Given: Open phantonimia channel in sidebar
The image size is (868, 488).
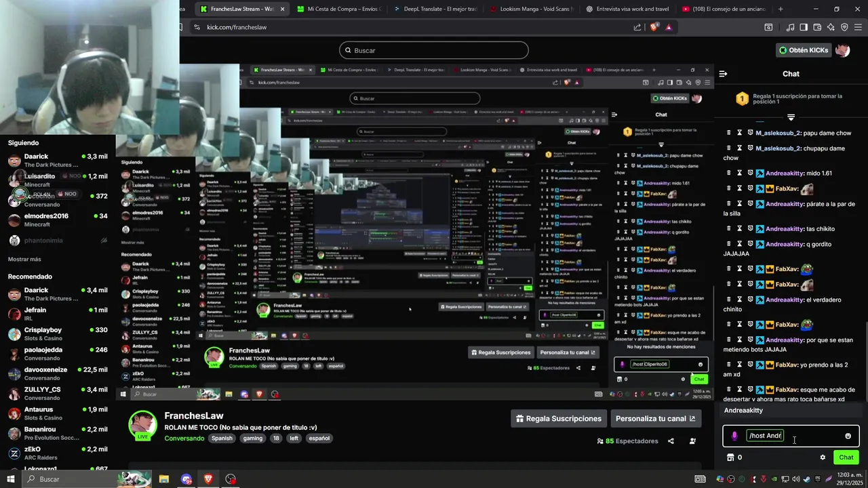Looking at the screenshot, I should 58,241.
